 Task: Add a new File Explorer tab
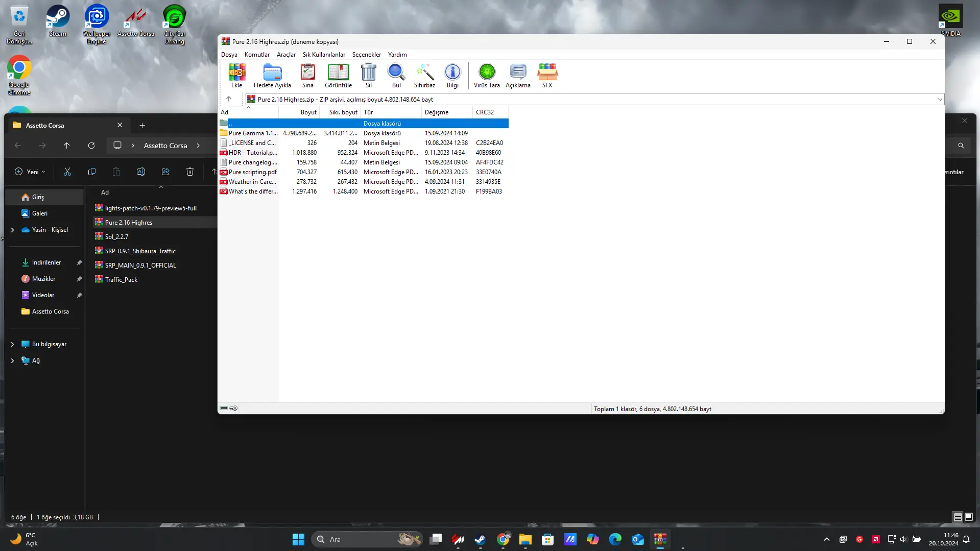[x=142, y=125]
